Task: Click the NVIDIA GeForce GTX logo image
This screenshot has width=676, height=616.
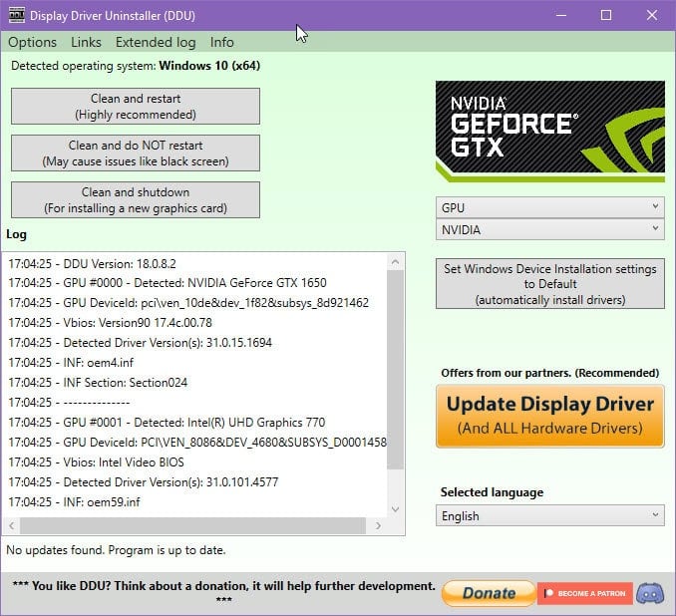Action: (x=550, y=132)
